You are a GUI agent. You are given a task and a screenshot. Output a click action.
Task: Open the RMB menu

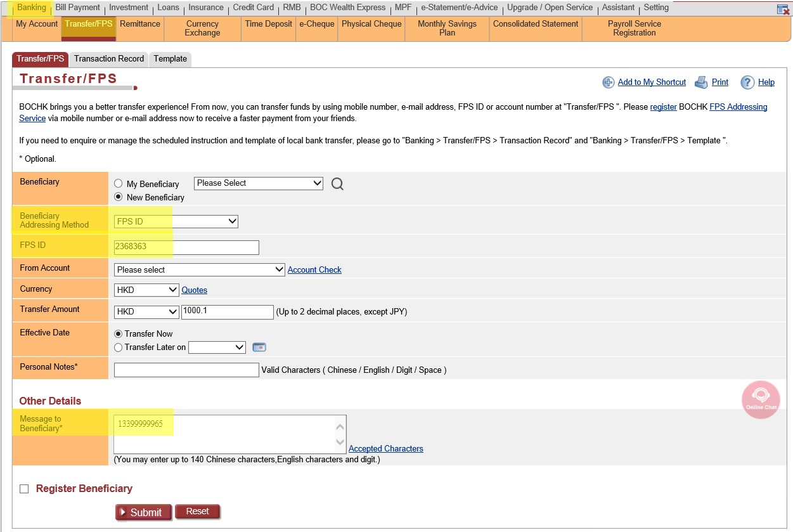pyautogui.click(x=292, y=8)
